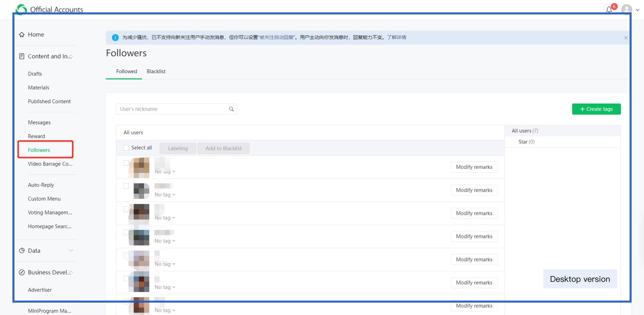The width and height of the screenshot is (644, 315).
Task: Click the search magnifier icon
Action: pyautogui.click(x=231, y=109)
